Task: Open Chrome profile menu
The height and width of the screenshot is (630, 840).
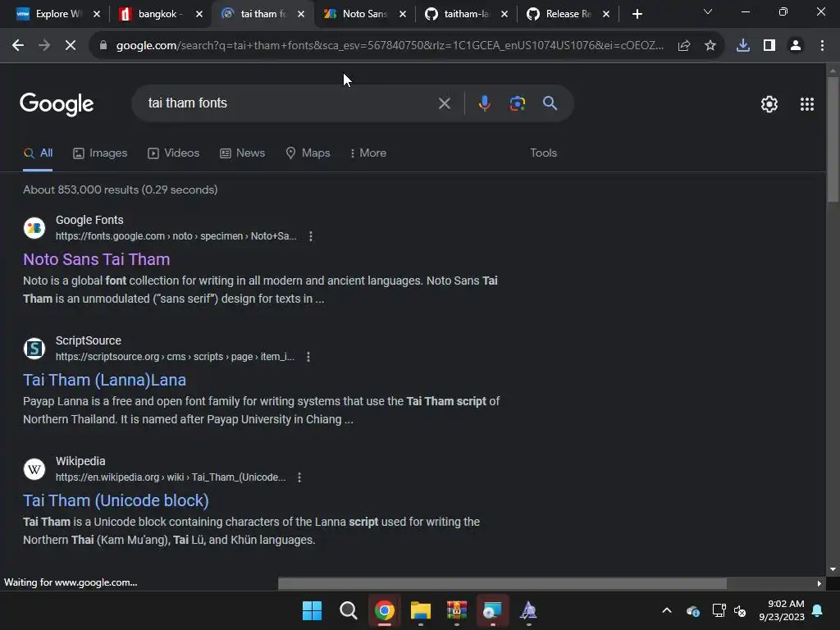Action: coord(796,46)
